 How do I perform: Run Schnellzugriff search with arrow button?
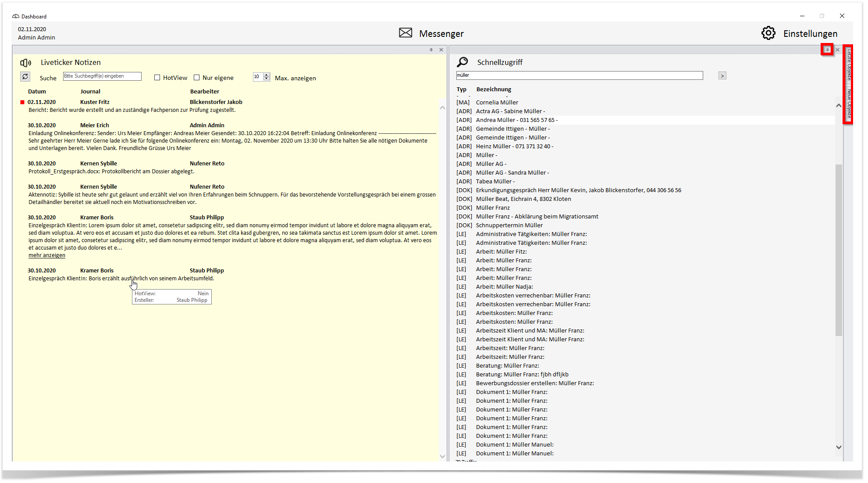(x=722, y=76)
